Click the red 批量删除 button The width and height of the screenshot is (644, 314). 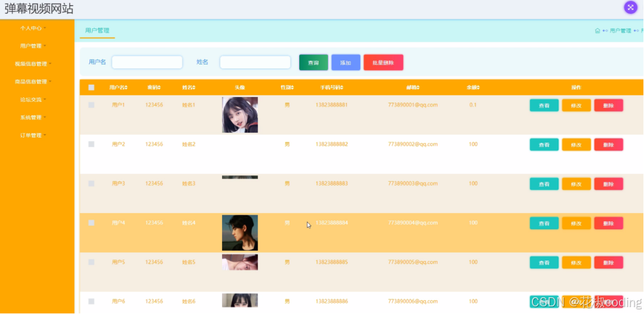[383, 63]
